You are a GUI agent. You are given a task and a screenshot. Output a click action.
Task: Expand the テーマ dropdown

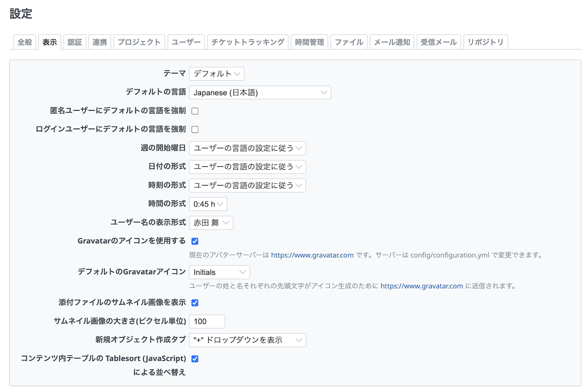217,74
